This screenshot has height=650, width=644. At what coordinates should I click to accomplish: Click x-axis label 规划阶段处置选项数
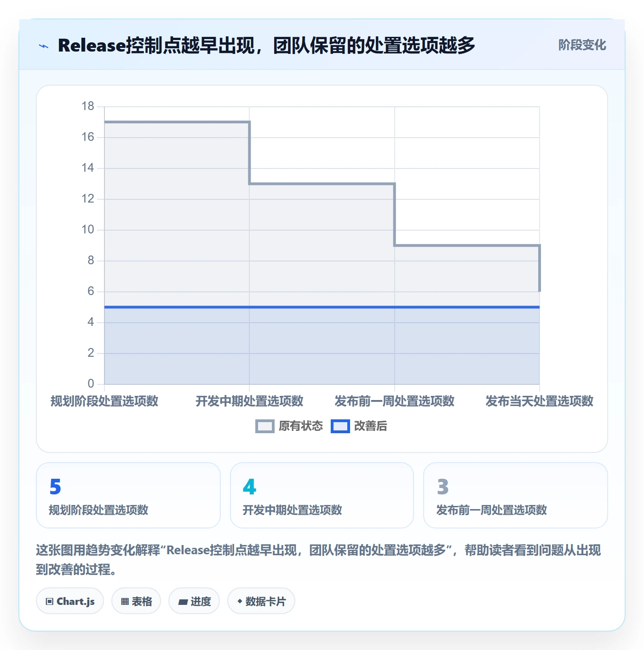coord(104,401)
